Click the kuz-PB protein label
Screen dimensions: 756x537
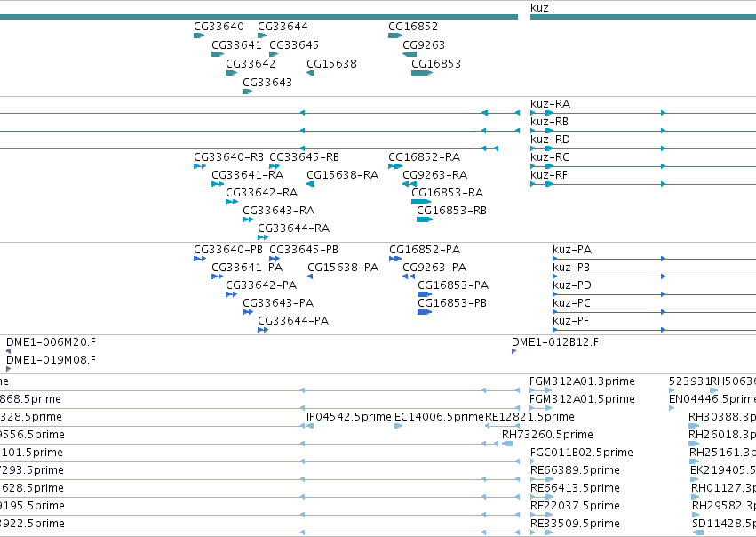click(x=571, y=268)
